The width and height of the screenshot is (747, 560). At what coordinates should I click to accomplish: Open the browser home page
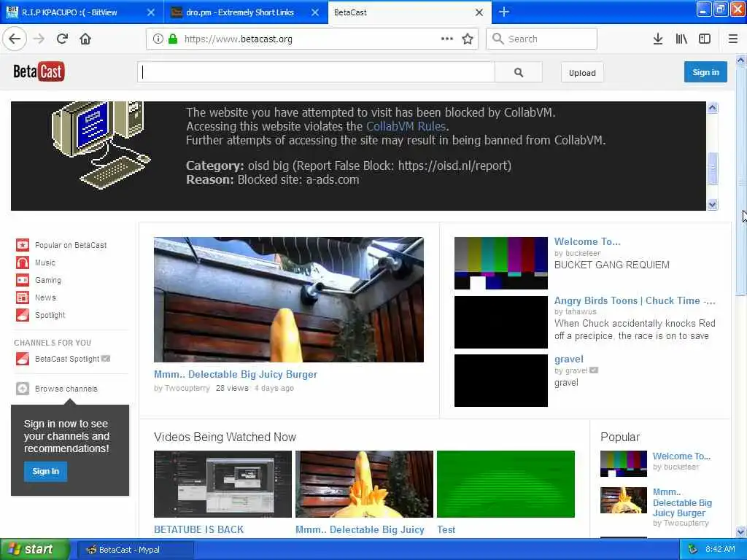[85, 39]
